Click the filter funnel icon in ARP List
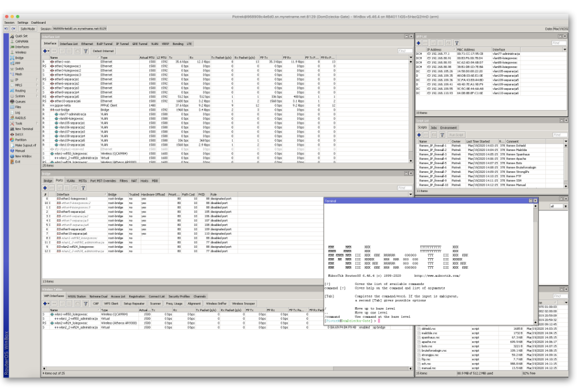 [456, 43]
